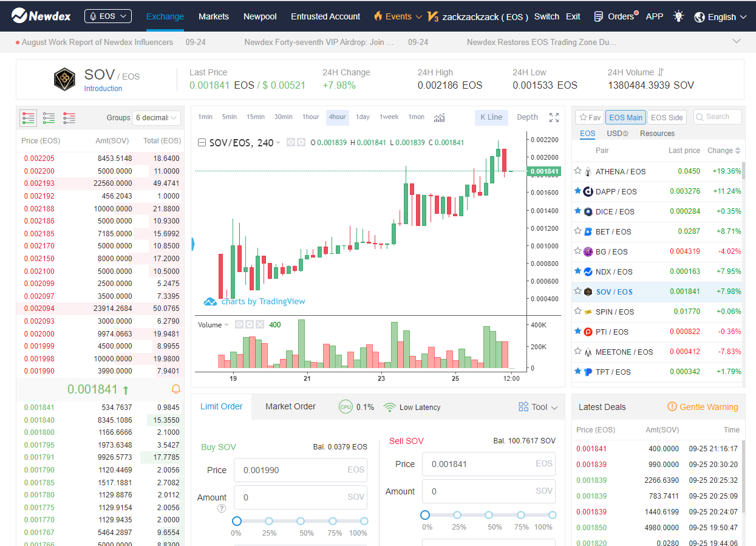Toggle Volume indicator visibility eye
Viewport: 756px width, 546px height.
(x=239, y=325)
